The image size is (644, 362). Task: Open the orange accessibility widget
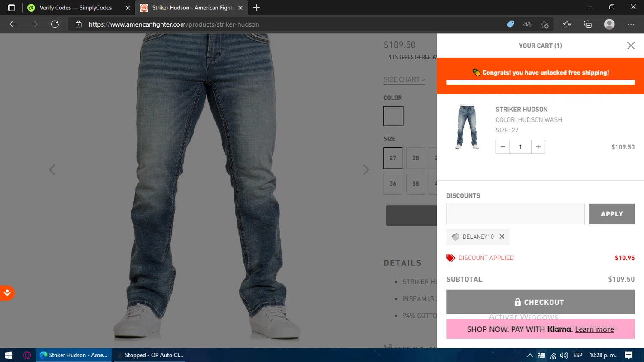coord(7,293)
